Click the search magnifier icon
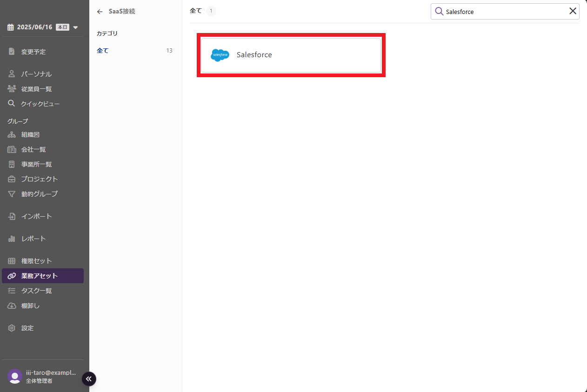Image resolution: width=587 pixels, height=392 pixels. pyautogui.click(x=439, y=11)
